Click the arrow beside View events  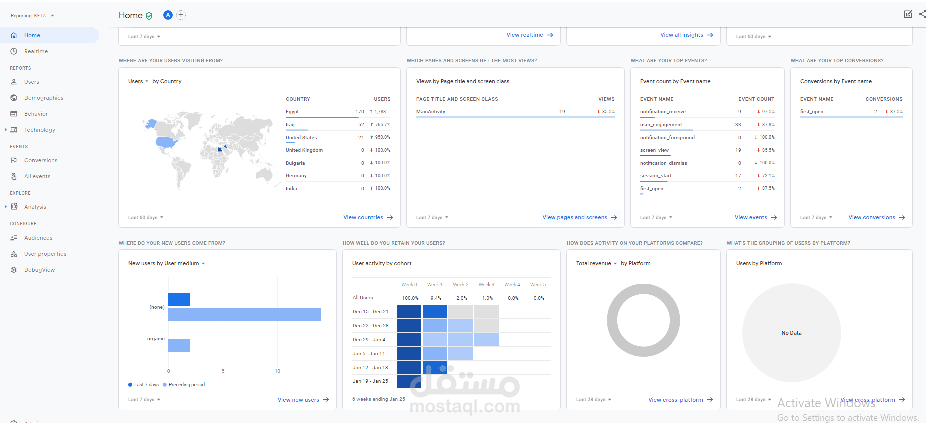(x=774, y=218)
